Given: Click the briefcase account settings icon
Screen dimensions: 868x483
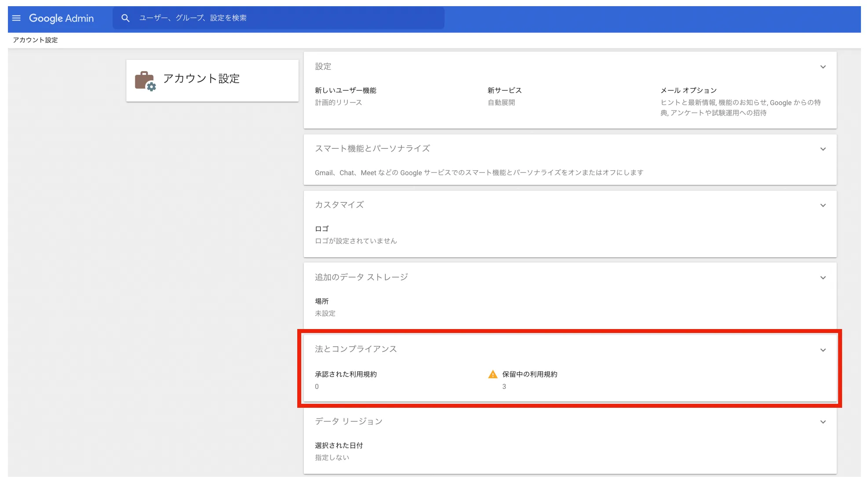Looking at the screenshot, I should pos(145,81).
